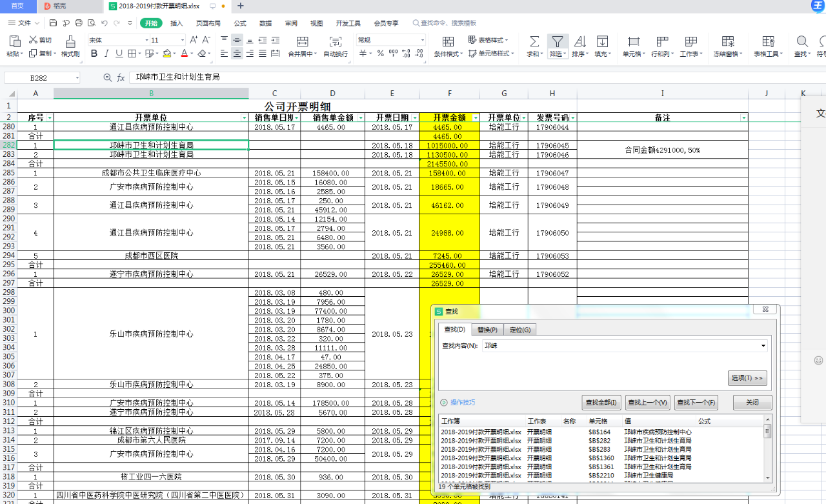Click the Sum (求和) sigma icon
Image resolution: width=826 pixels, height=504 pixels.
tap(534, 41)
